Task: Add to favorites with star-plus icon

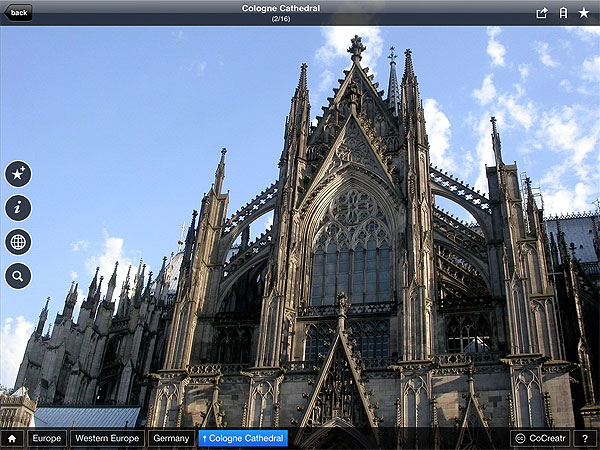Action: (18, 174)
